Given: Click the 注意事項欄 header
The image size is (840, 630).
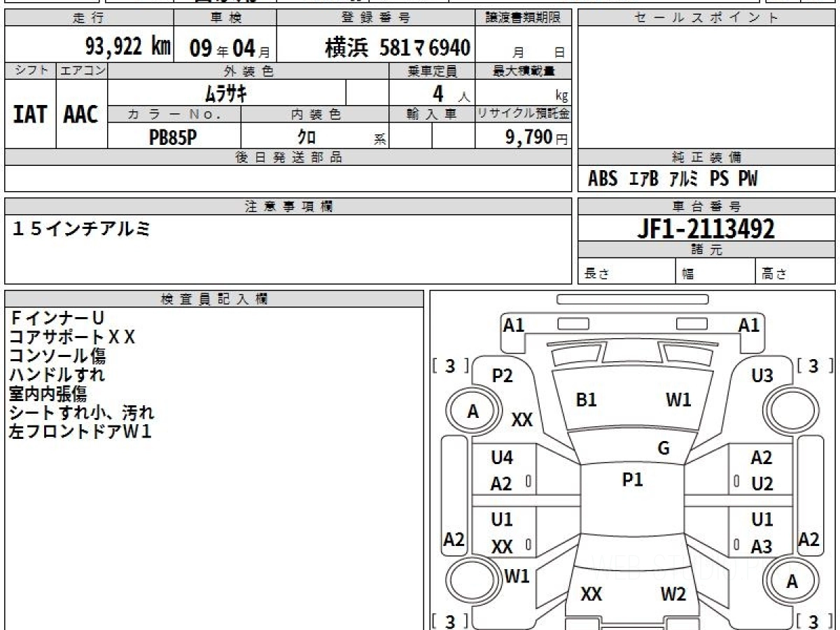Looking at the screenshot, I should pyautogui.click(x=288, y=206).
